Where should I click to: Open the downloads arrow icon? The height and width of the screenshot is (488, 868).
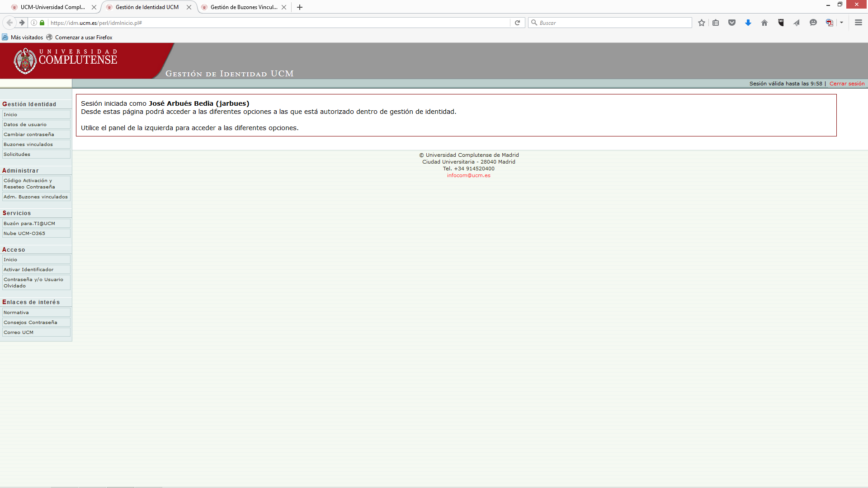(x=748, y=23)
